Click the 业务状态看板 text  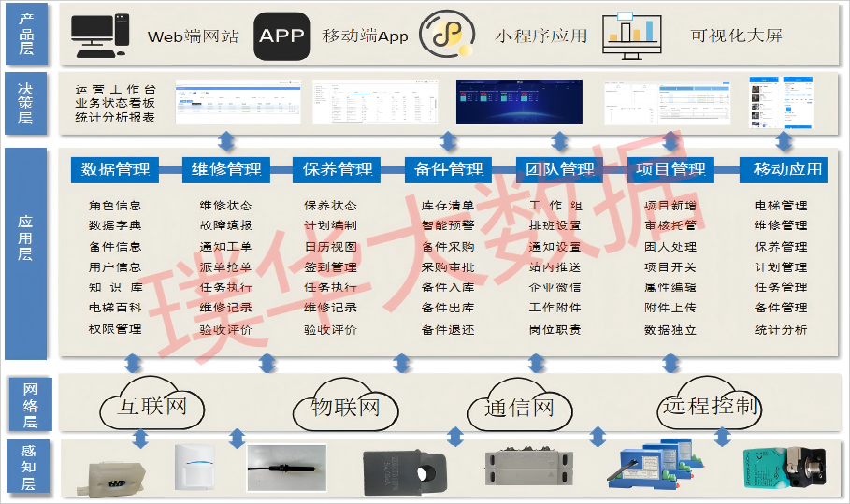tap(115, 103)
